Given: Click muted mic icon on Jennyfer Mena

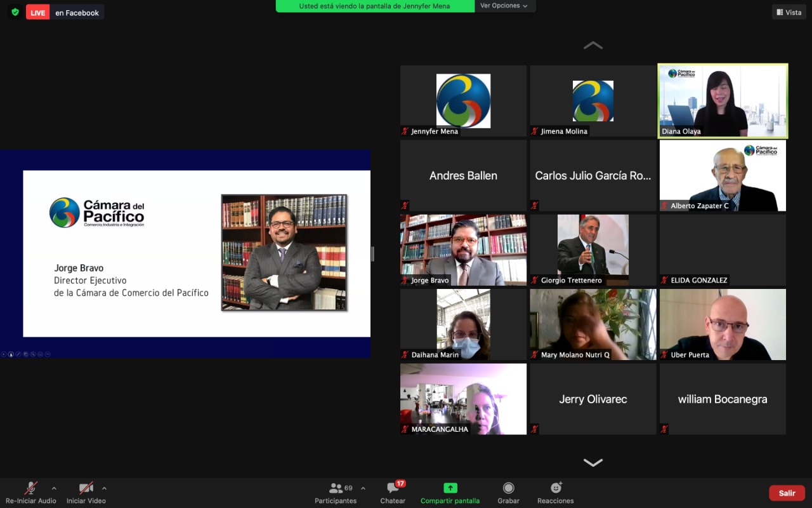Looking at the screenshot, I should [405, 131].
